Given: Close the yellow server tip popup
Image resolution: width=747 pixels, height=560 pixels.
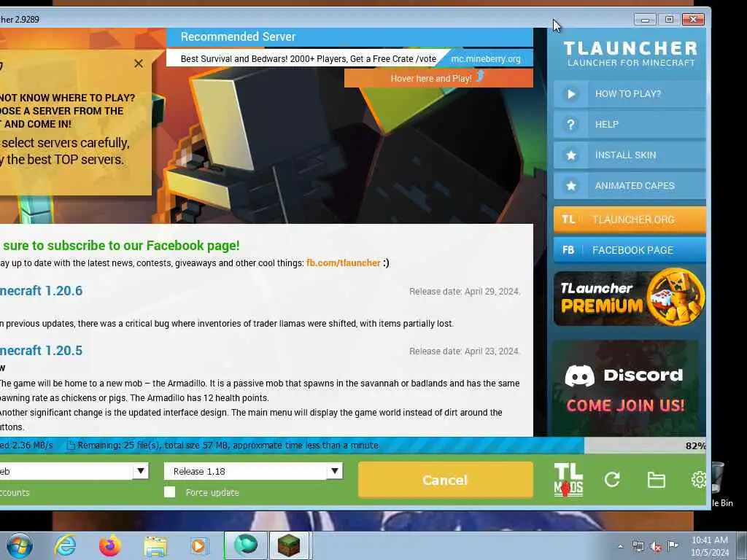Looking at the screenshot, I should tap(139, 63).
